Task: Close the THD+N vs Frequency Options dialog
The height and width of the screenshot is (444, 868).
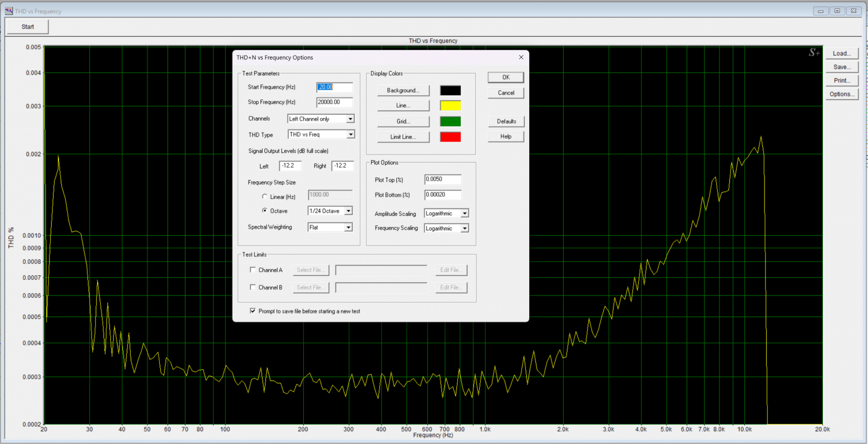Action: click(x=521, y=57)
